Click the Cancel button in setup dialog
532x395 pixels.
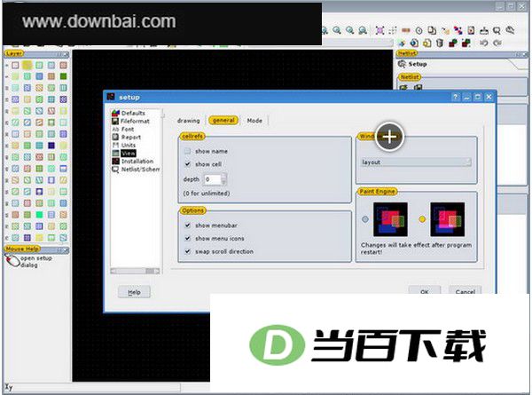point(465,290)
